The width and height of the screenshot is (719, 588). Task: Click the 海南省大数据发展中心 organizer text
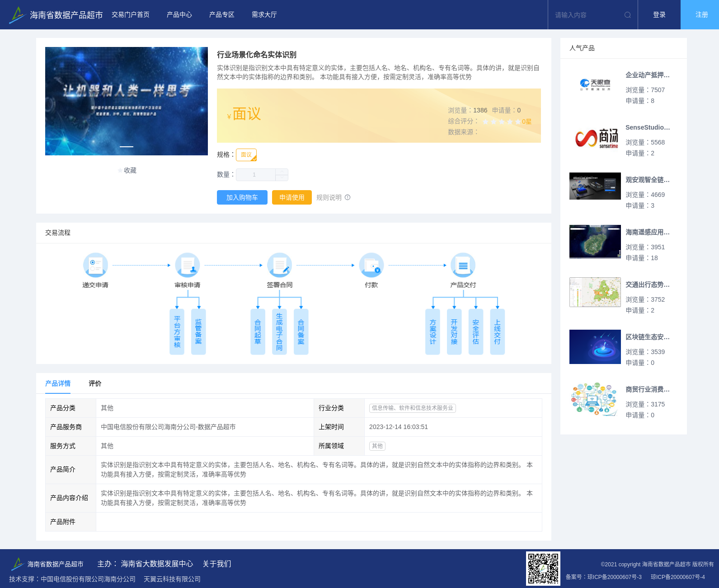(157, 564)
